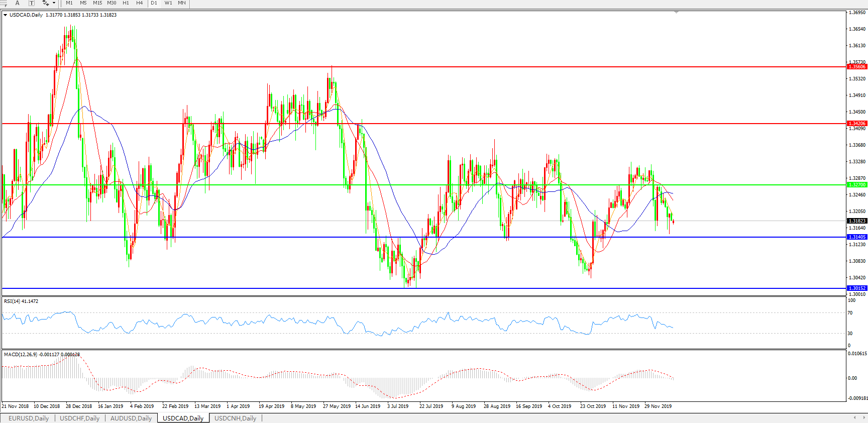
Task: Open the EURUSD,Daily chart tab
Action: click(x=29, y=418)
